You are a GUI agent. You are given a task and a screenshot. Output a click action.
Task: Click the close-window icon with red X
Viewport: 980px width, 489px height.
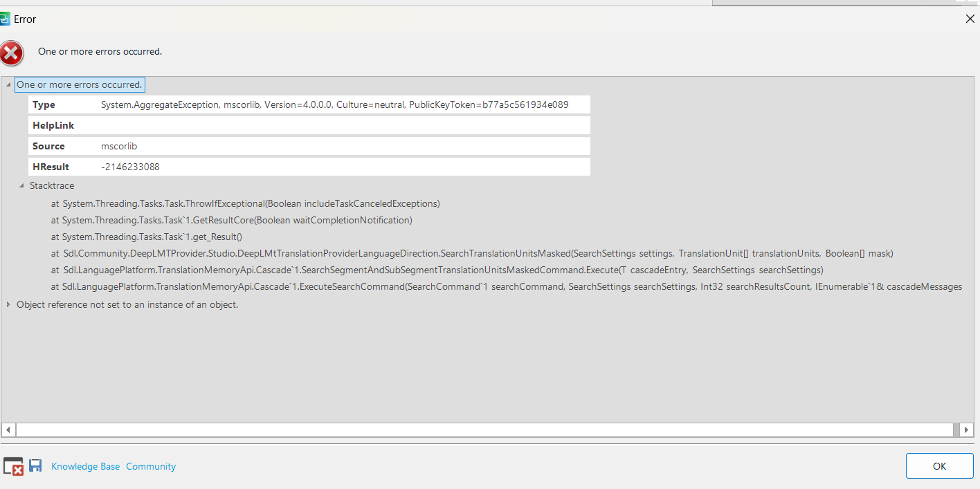(x=12, y=465)
